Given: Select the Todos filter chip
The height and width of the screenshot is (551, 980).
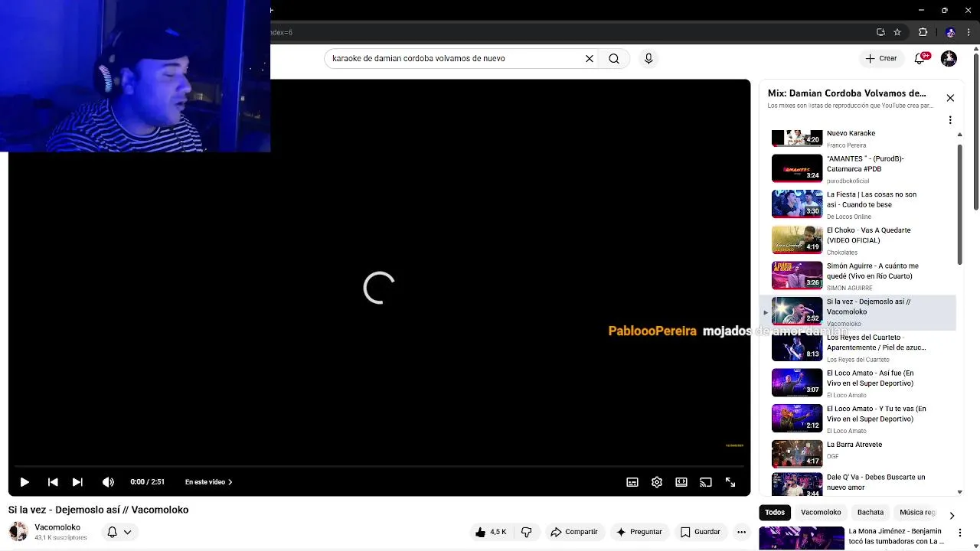Looking at the screenshot, I should tap(775, 513).
